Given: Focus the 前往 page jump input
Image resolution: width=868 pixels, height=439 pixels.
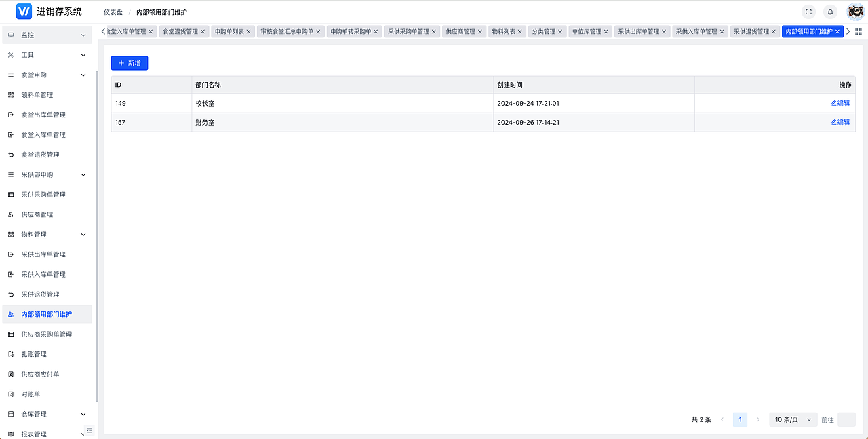Looking at the screenshot, I should click(x=846, y=419).
